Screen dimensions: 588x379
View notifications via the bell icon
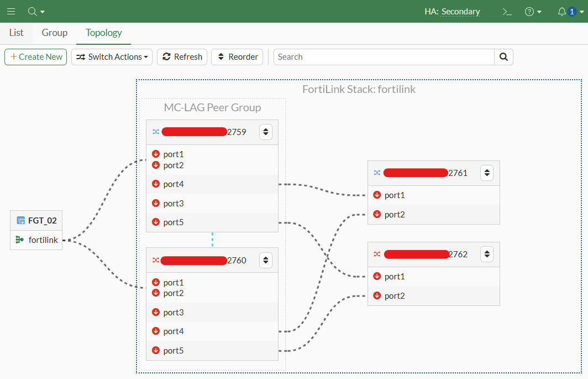click(x=561, y=12)
